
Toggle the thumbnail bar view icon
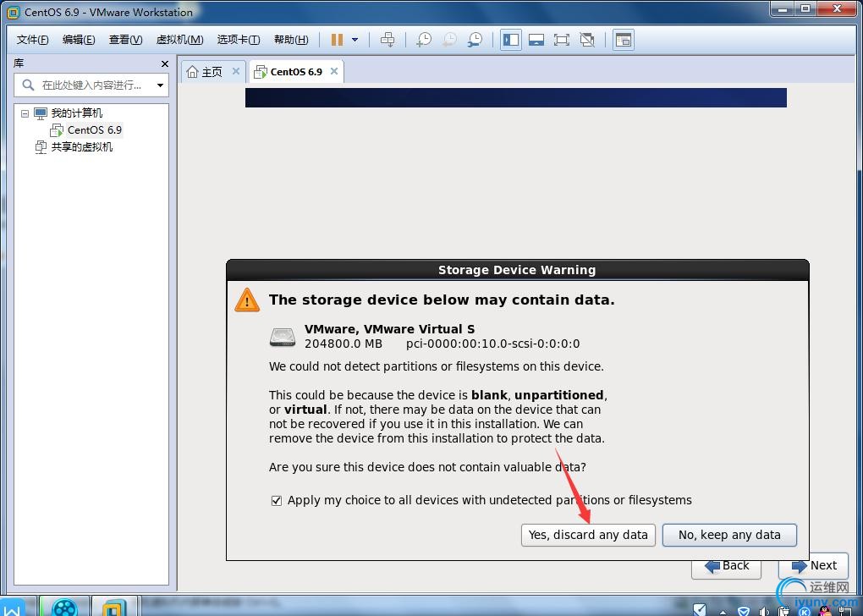pyautogui.click(x=536, y=40)
